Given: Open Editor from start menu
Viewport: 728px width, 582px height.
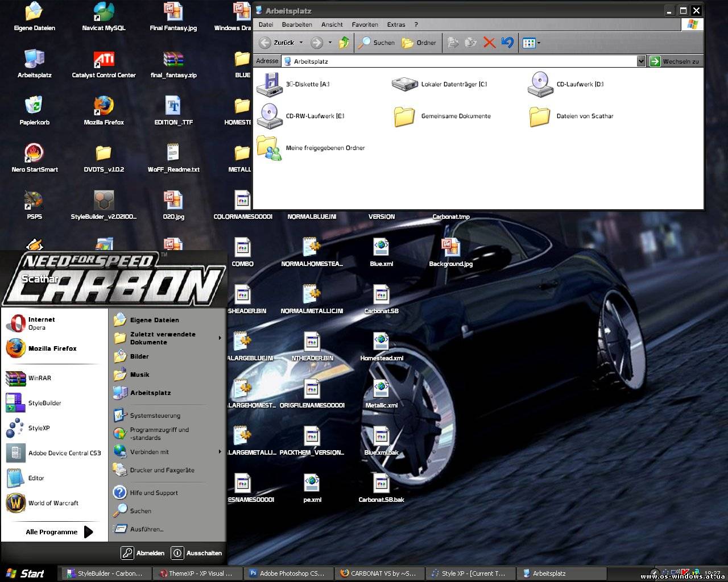Looking at the screenshot, I should (x=55, y=478).
